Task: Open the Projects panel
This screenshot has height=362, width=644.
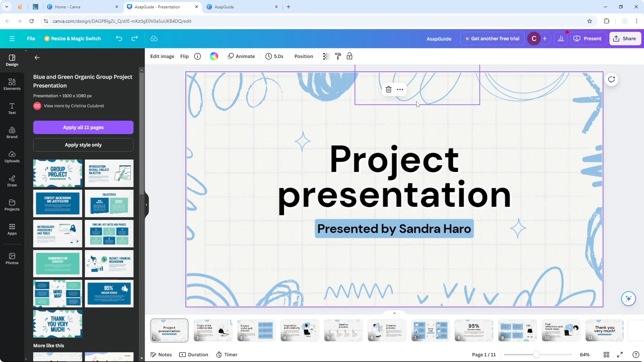Action: coord(12,205)
